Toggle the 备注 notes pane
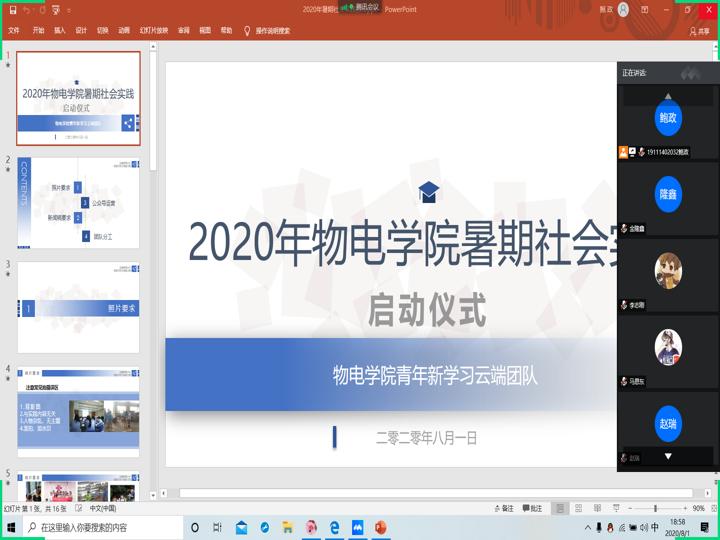 point(505,508)
